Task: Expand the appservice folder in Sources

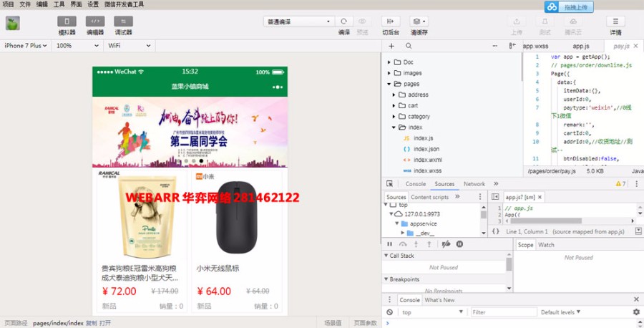Action: pos(397,223)
